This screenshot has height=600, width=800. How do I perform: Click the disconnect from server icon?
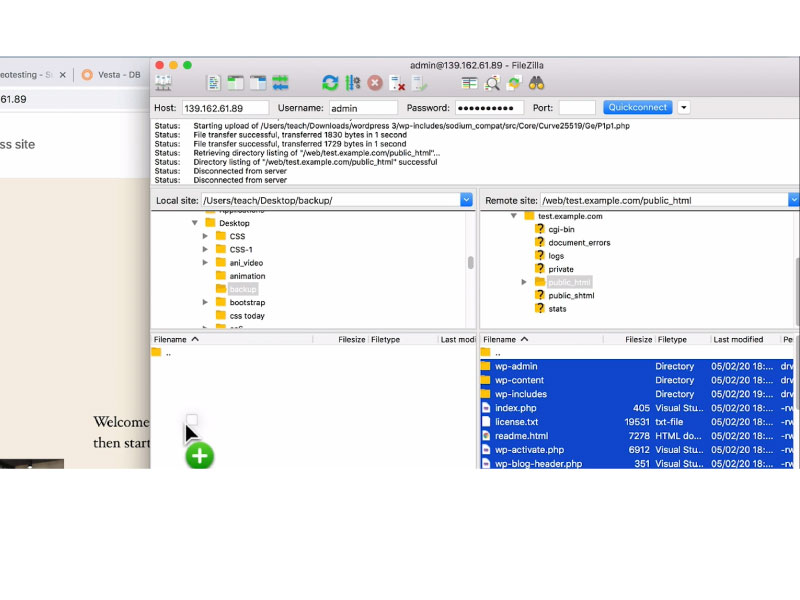[x=397, y=83]
